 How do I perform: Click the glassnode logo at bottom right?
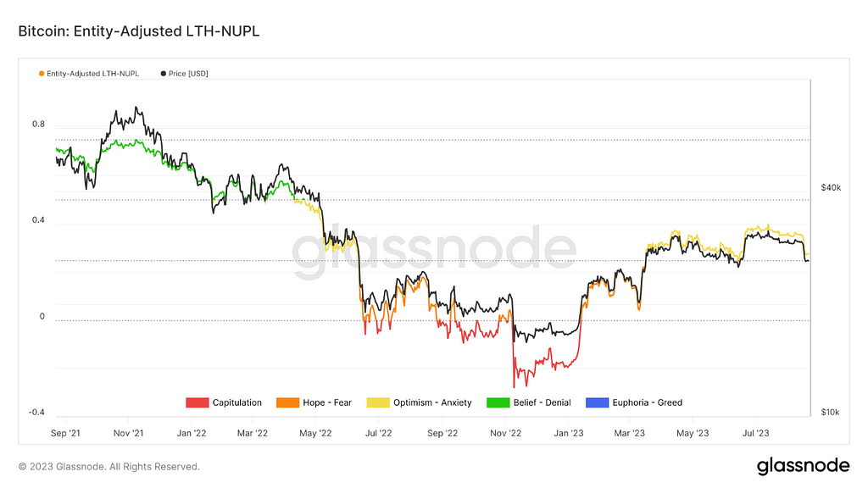(803, 467)
